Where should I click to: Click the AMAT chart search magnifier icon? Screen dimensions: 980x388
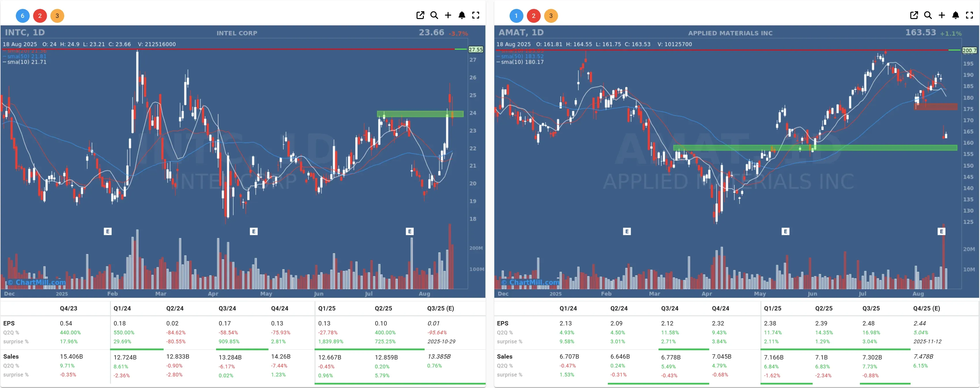(x=928, y=15)
